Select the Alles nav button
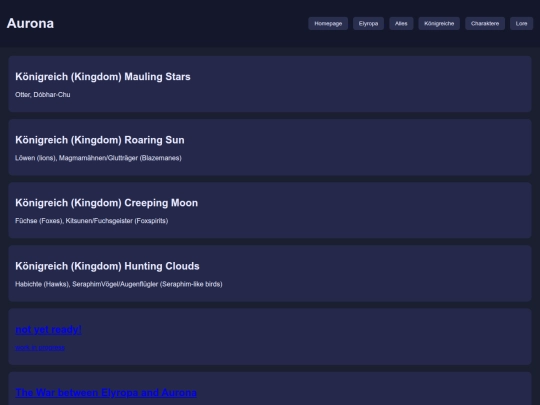 401,23
